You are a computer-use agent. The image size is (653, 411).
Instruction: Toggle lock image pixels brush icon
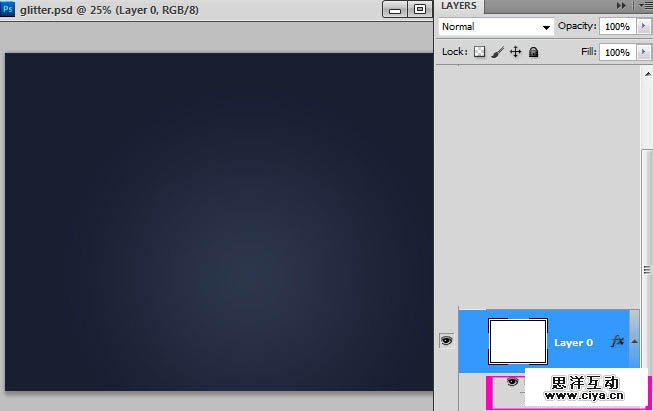point(497,52)
